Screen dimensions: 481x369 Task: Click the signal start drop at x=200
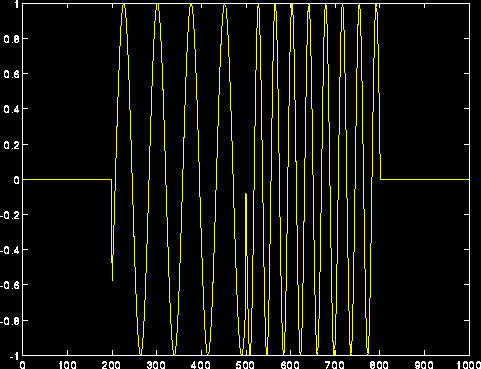click(x=112, y=230)
